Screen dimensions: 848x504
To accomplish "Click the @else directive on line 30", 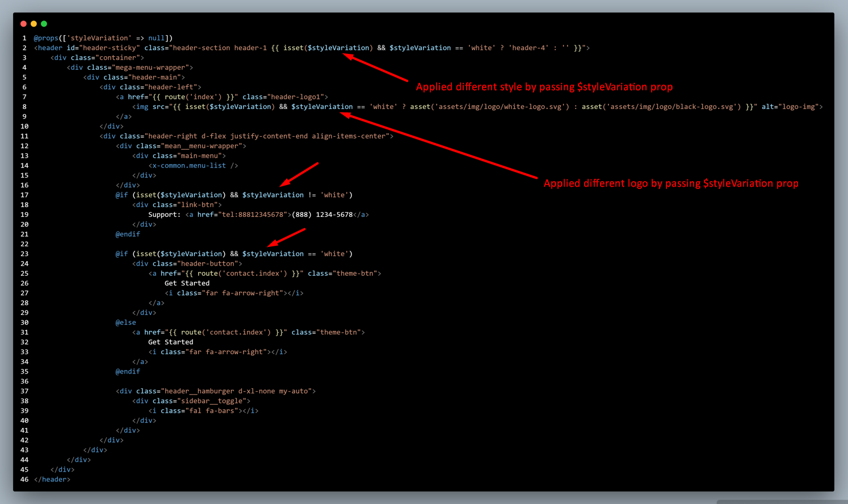I will 125,322.
